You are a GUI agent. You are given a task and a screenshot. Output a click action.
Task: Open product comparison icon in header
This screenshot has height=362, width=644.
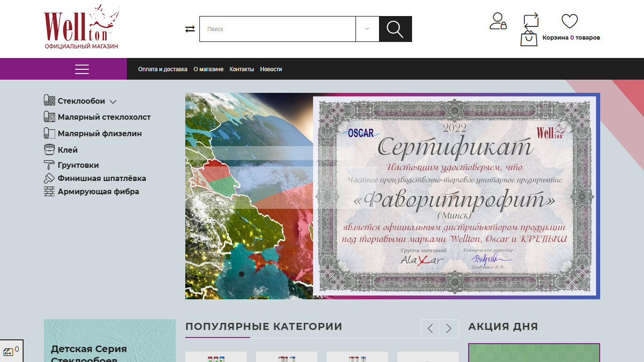[531, 21]
